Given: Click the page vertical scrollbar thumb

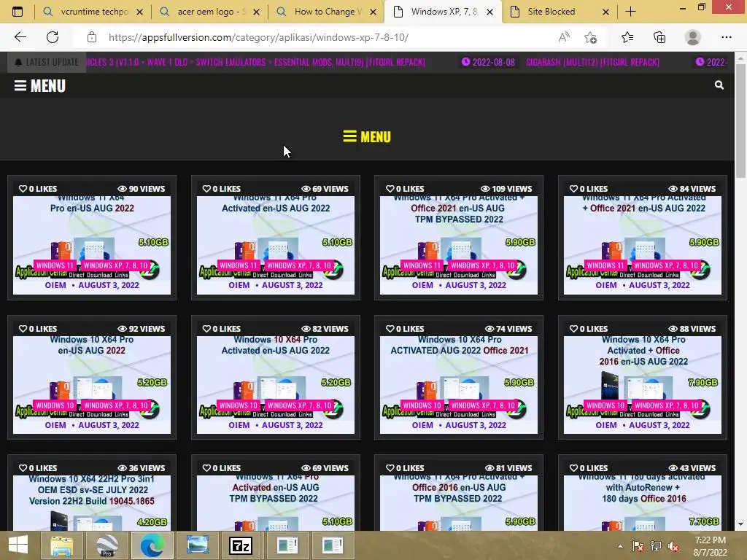Looking at the screenshot, I should pos(740,122).
